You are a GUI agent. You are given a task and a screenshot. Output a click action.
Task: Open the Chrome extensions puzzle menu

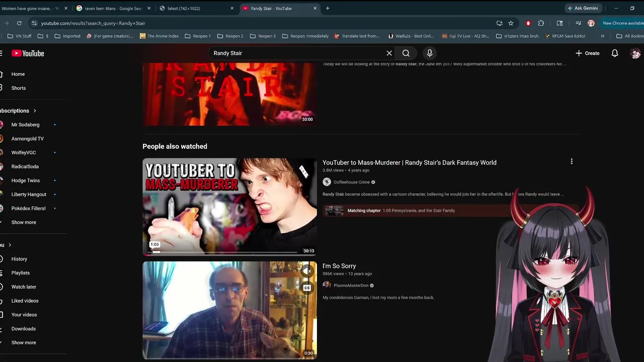tap(541, 23)
